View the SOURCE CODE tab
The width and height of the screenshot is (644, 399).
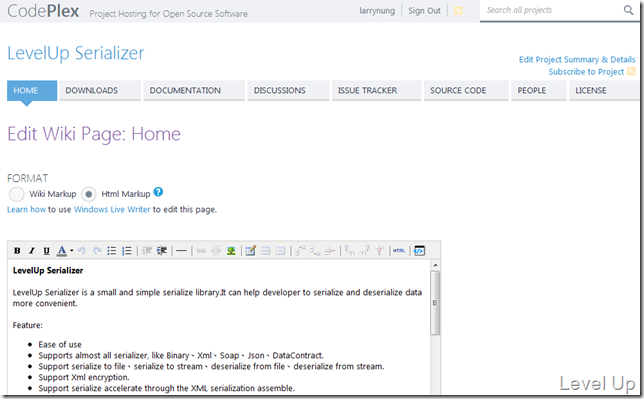coord(466,90)
